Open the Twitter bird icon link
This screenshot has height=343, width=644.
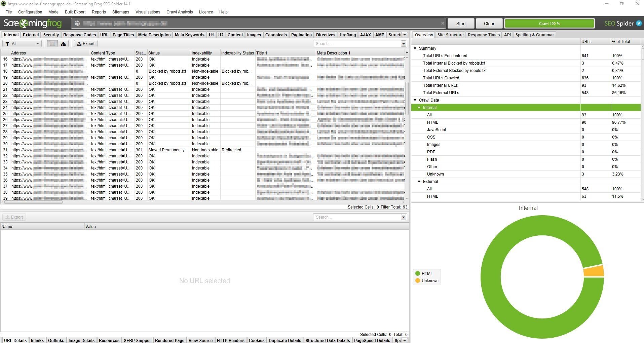click(x=639, y=24)
